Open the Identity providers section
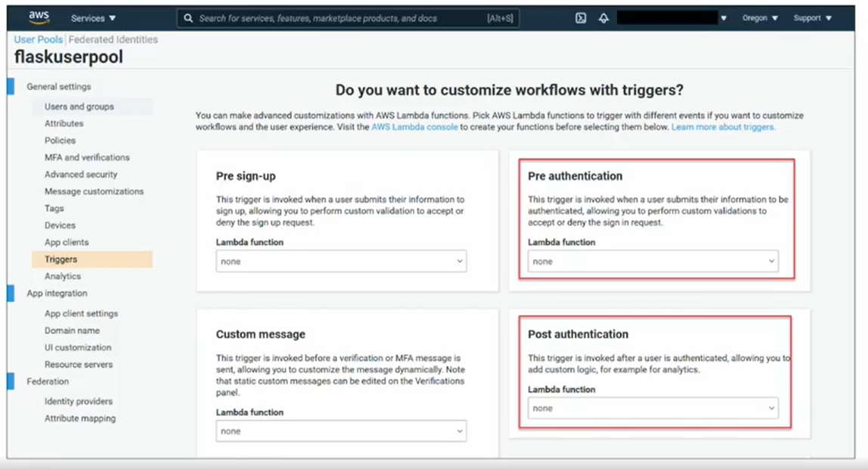Screen dimensions: 868x469 (79, 402)
